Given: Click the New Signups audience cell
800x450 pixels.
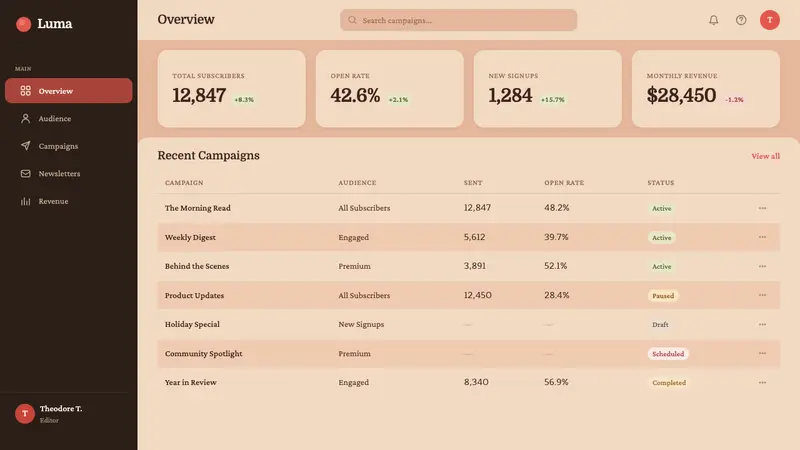Looking at the screenshot, I should tap(361, 324).
